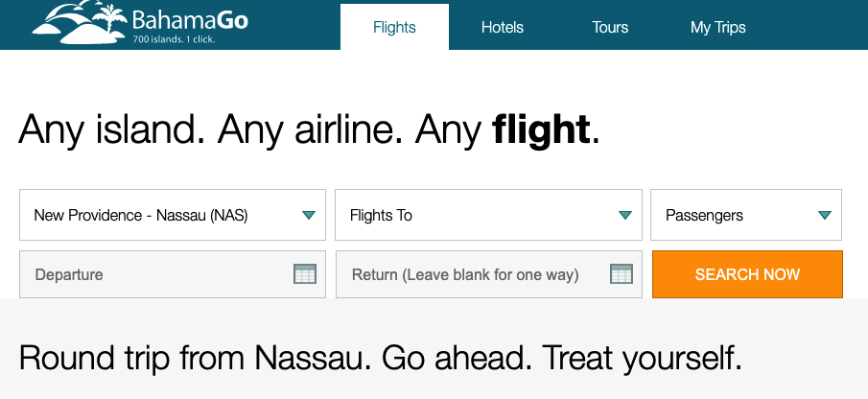The image size is (868, 399).
Task: Open the Tours tab
Action: click(610, 27)
